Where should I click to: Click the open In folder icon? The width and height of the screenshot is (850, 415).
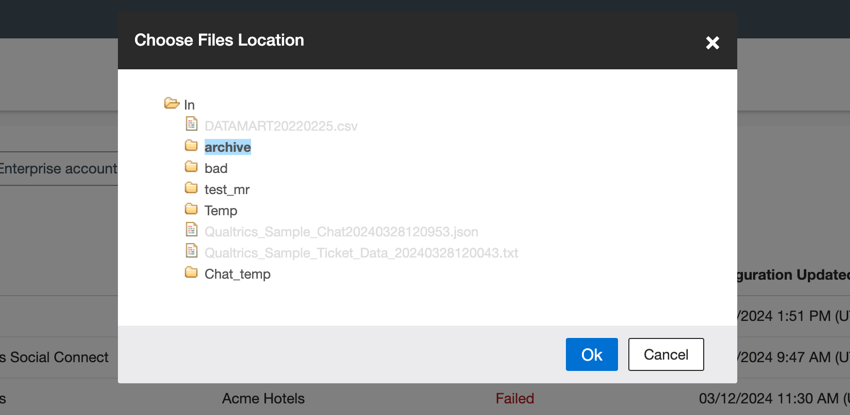click(172, 104)
